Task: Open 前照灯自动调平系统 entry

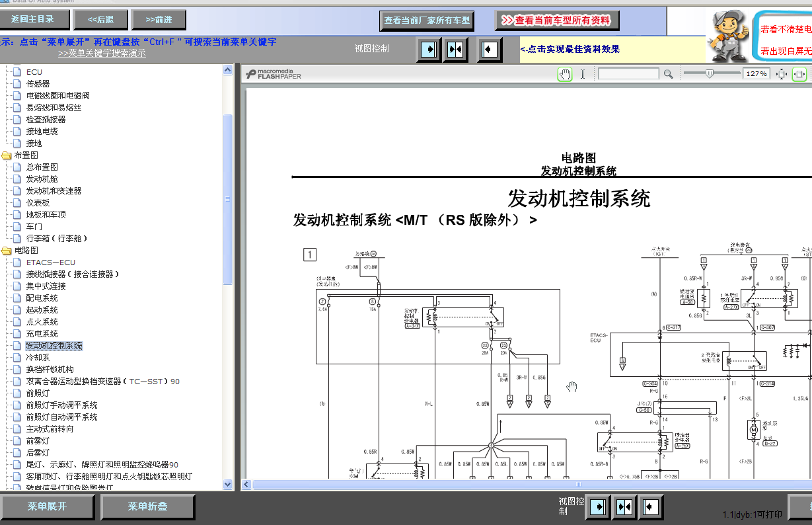Action: click(x=62, y=417)
